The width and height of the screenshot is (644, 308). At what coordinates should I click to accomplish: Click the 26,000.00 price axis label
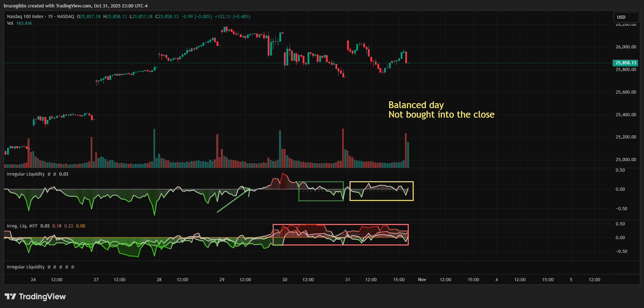(x=626, y=47)
